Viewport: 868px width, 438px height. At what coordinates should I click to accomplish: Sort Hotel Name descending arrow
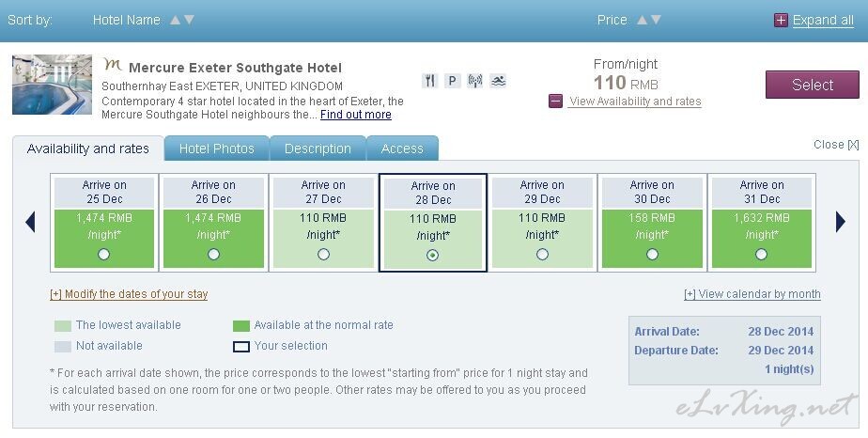click(190, 20)
